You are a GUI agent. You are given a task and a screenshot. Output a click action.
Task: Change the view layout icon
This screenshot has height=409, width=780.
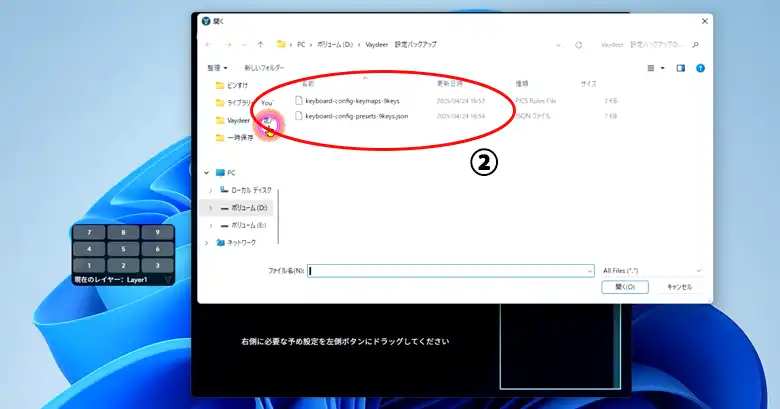click(651, 68)
